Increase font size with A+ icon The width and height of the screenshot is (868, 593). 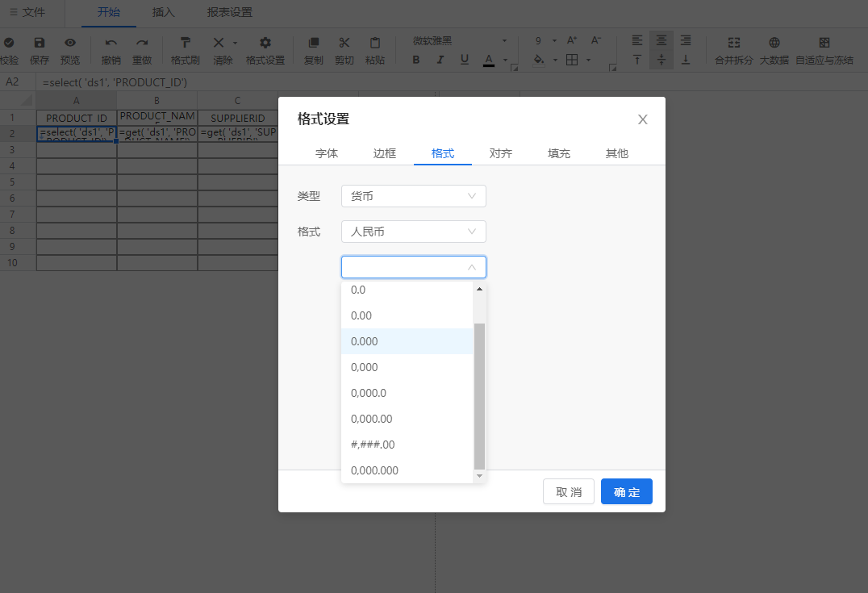(x=572, y=40)
